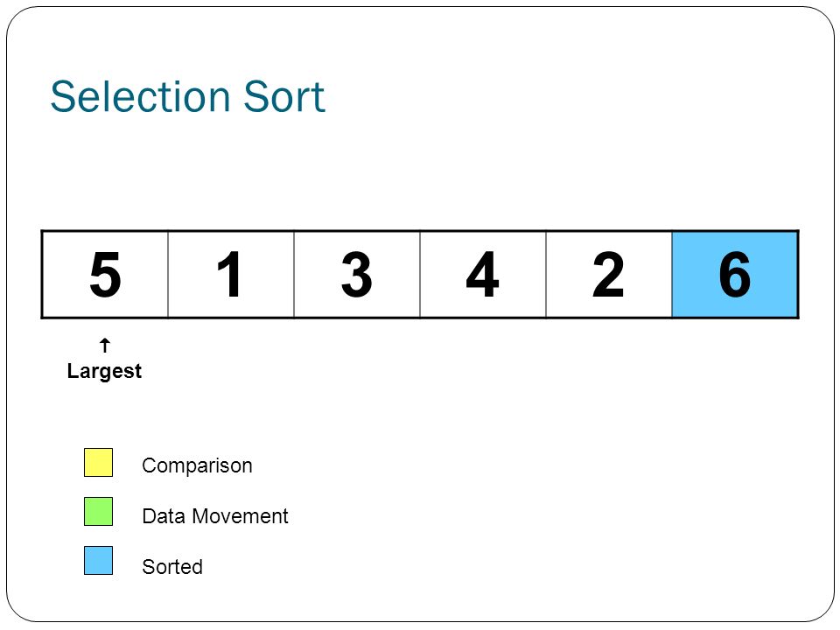Click the array cell containing 3
The height and width of the screenshot is (630, 840).
[357, 274]
